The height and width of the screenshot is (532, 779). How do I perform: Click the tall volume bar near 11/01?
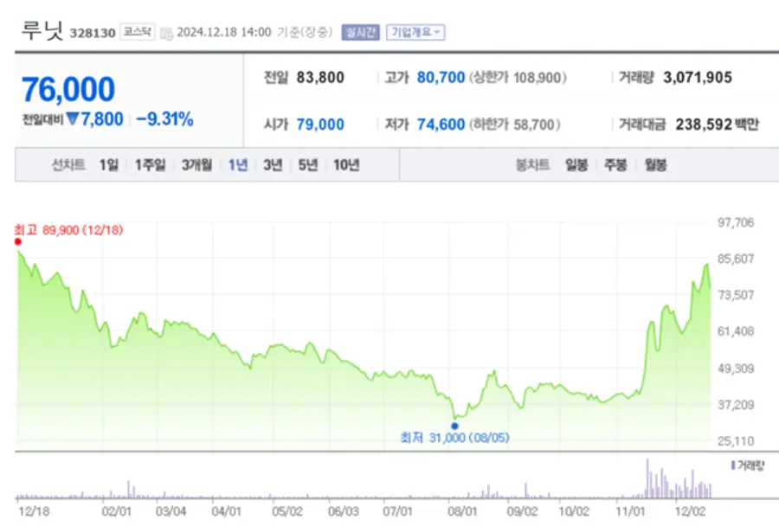[x=647, y=478]
